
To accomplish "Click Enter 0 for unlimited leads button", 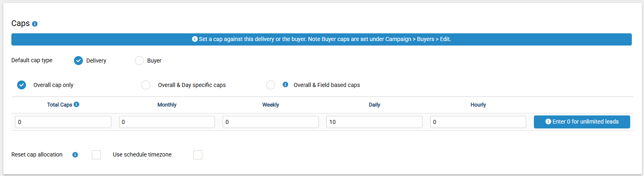I will (582, 122).
